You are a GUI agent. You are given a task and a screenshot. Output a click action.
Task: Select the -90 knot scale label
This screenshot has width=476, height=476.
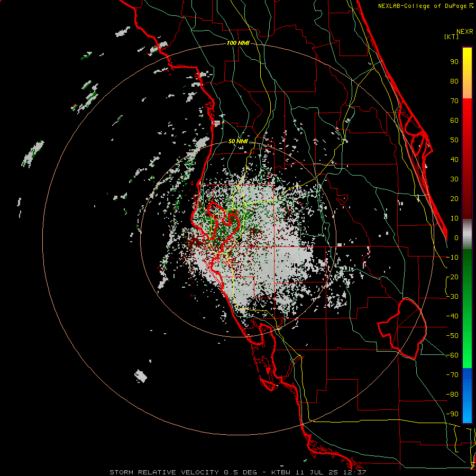click(x=452, y=414)
